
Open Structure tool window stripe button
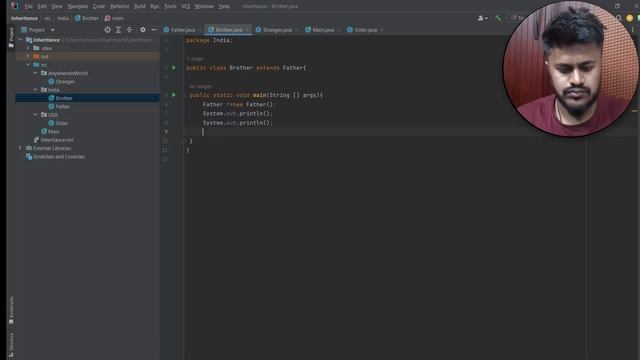click(x=11, y=345)
